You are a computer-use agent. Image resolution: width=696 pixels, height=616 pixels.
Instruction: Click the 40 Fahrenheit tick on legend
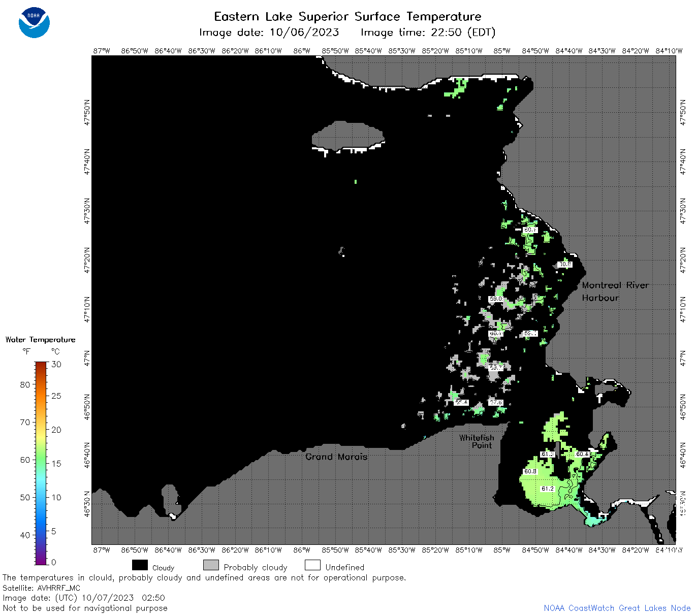25,535
